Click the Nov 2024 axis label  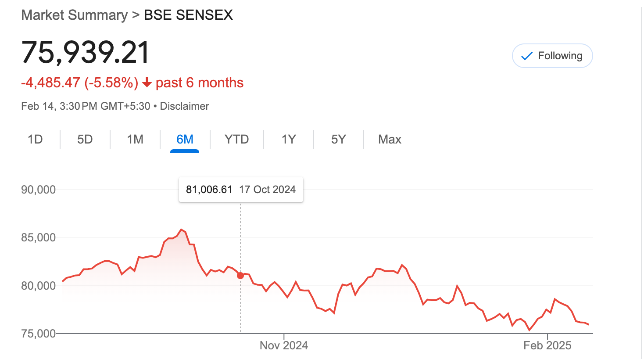[x=284, y=345]
